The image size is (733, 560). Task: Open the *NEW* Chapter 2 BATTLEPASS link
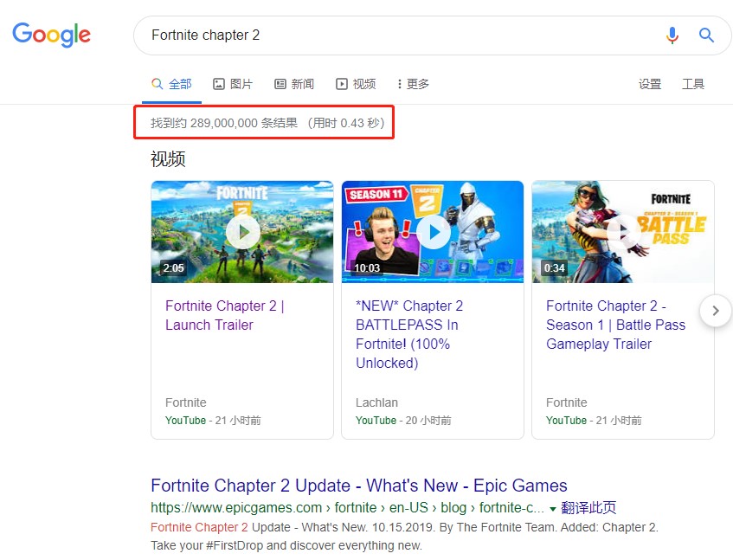[409, 334]
